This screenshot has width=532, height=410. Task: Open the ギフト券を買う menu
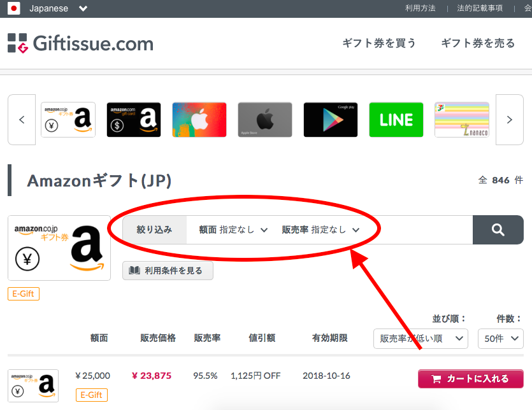pyautogui.click(x=379, y=43)
